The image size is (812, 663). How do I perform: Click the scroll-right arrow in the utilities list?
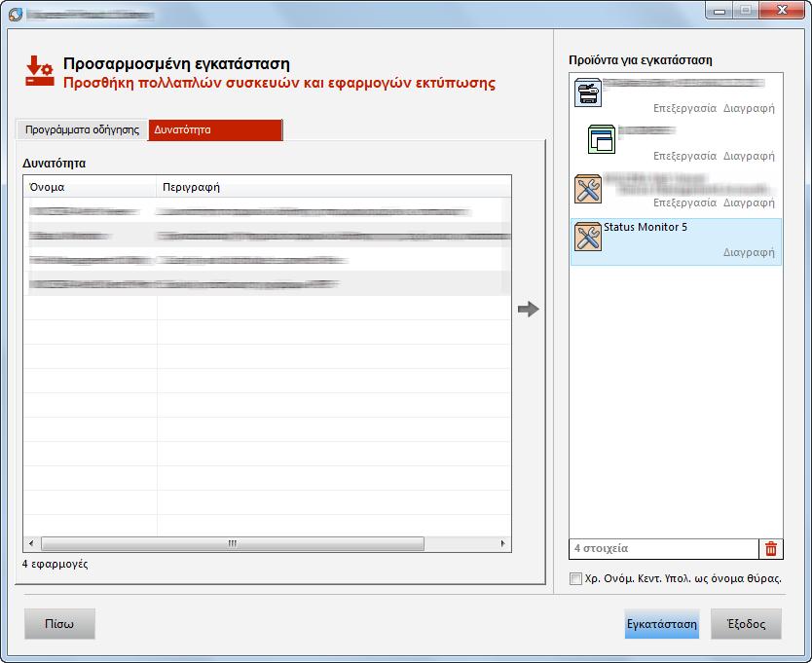coord(502,543)
